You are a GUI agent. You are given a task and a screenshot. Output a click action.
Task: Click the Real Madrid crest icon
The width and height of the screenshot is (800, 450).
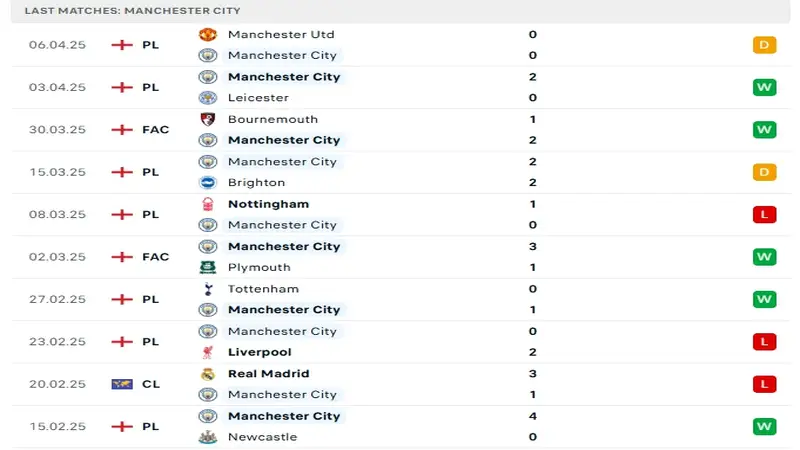click(x=208, y=373)
